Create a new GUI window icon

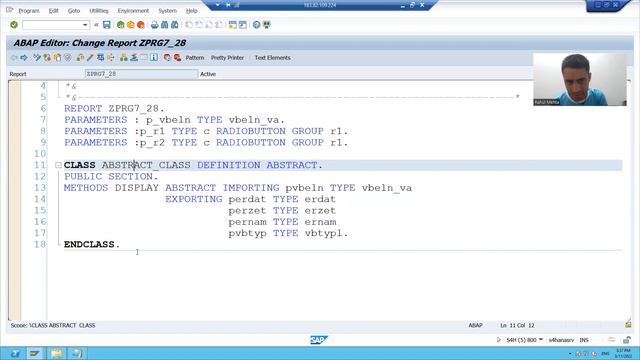point(233,25)
